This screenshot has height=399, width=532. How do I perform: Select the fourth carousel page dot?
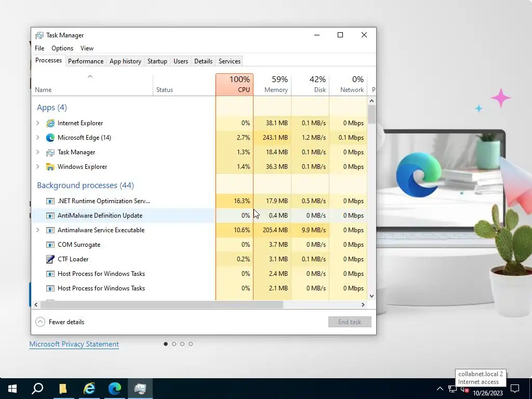point(191,344)
